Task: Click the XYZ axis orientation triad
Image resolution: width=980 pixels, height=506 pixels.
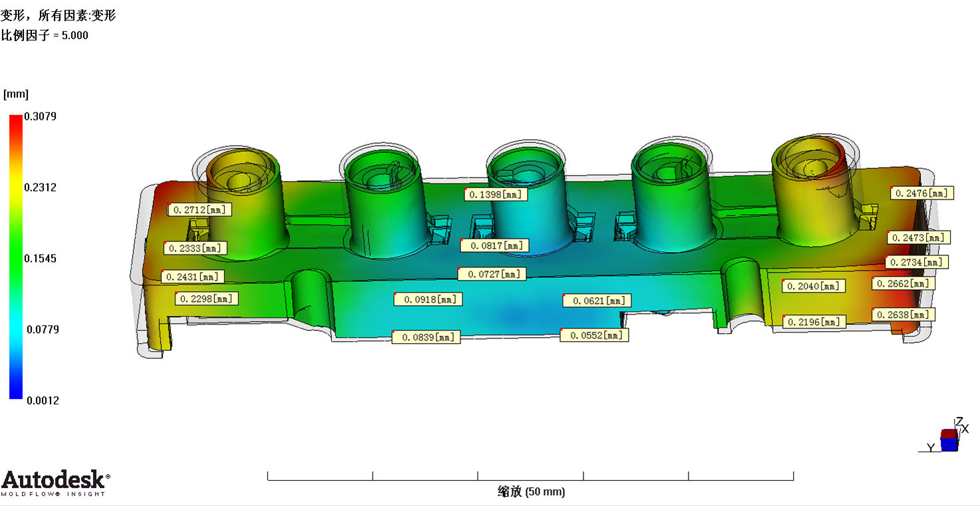Action: tap(949, 438)
